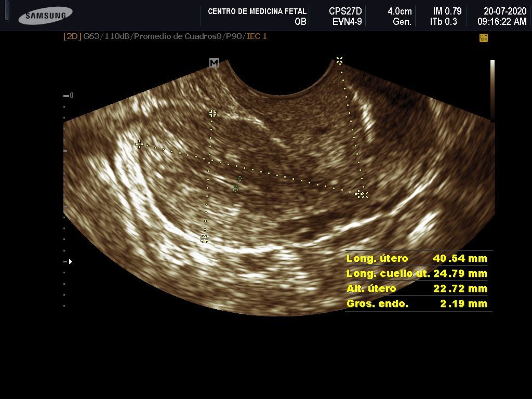Click the CPS27D probe label
Viewport: 532px width, 399px height.
click(x=345, y=11)
